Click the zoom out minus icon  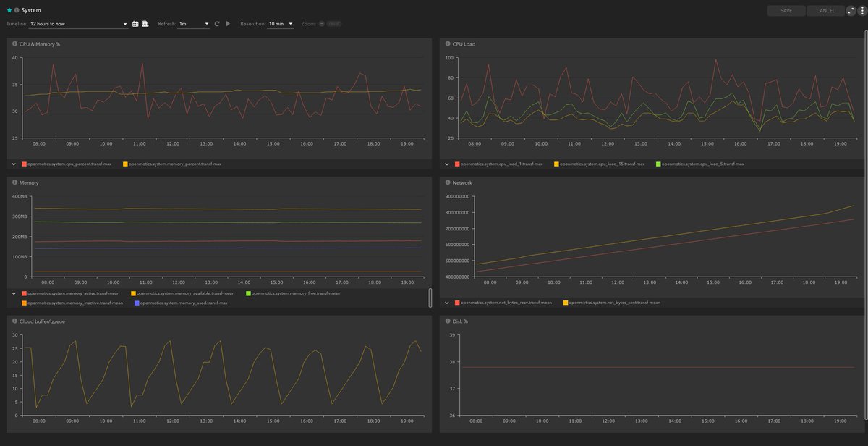point(321,24)
